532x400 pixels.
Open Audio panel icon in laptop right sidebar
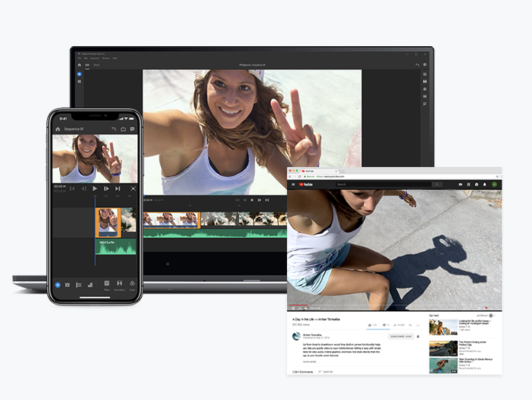click(425, 96)
